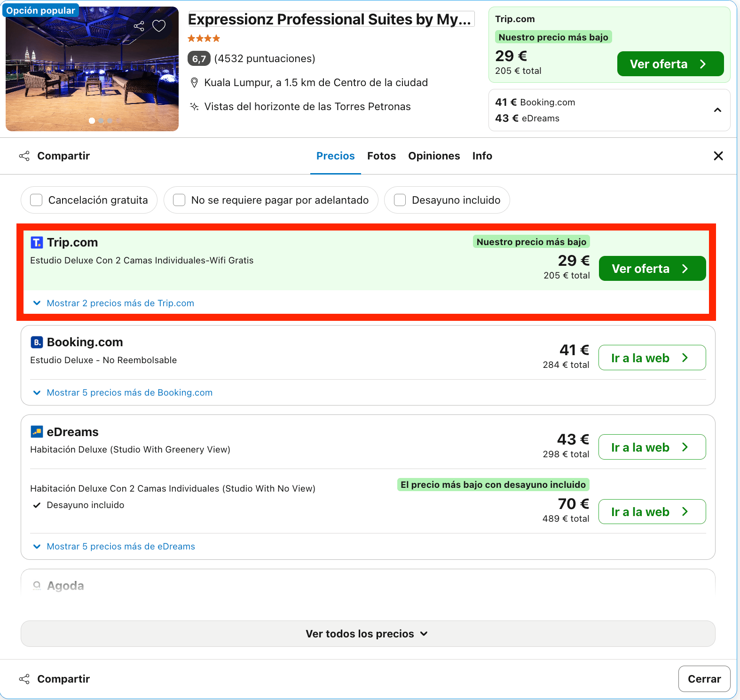Click Ver oferta in Trip.com row
This screenshot has height=700, width=740.
coord(653,269)
